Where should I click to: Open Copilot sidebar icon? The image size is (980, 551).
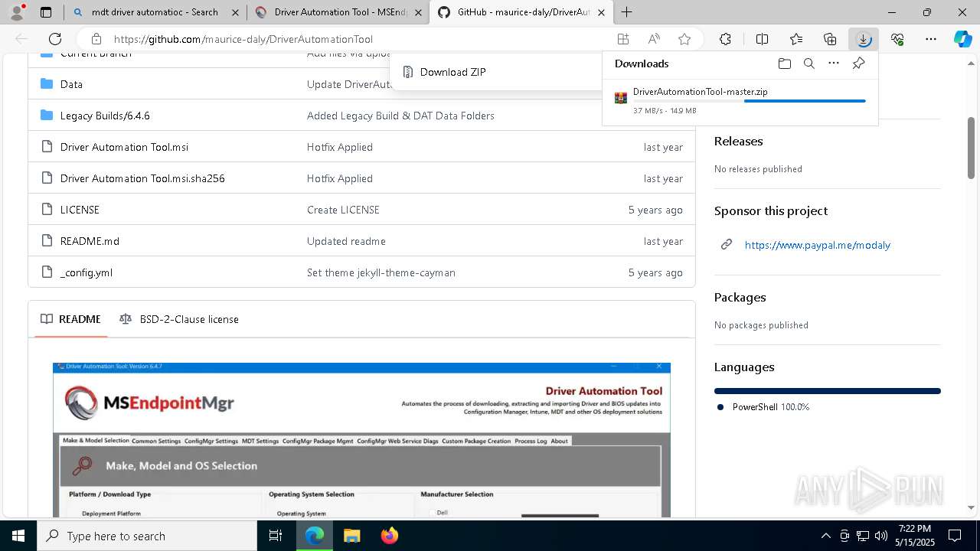962,39
